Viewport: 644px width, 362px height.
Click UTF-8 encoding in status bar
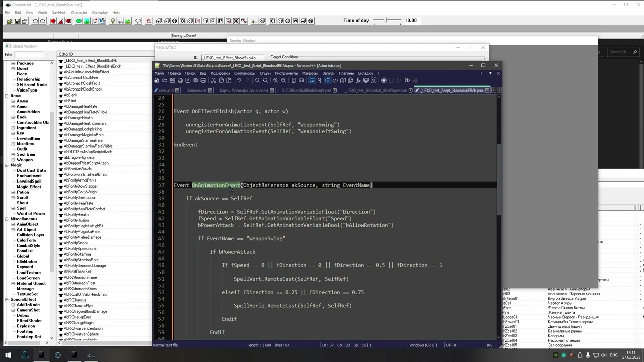451,345
